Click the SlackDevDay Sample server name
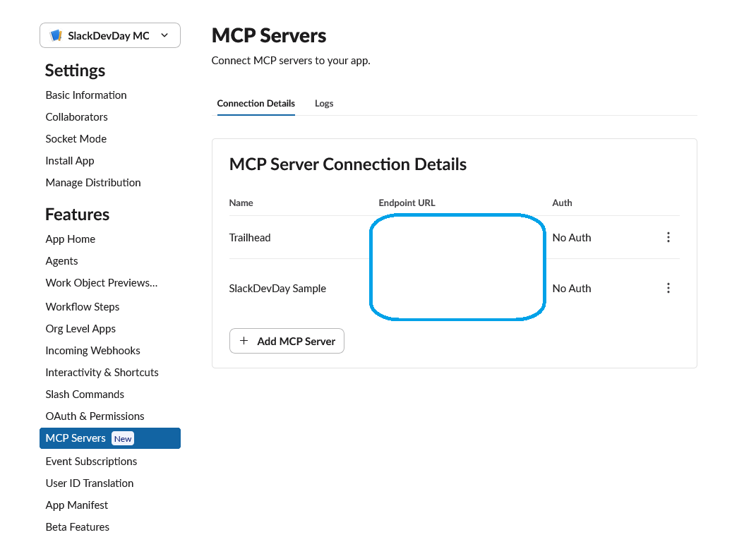Viewport: 756px width, 542px height. tap(277, 289)
